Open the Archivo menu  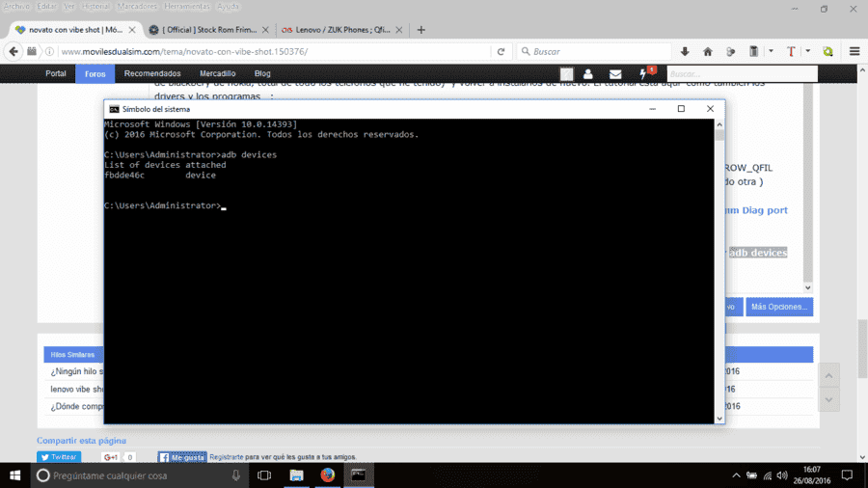tap(16, 6)
